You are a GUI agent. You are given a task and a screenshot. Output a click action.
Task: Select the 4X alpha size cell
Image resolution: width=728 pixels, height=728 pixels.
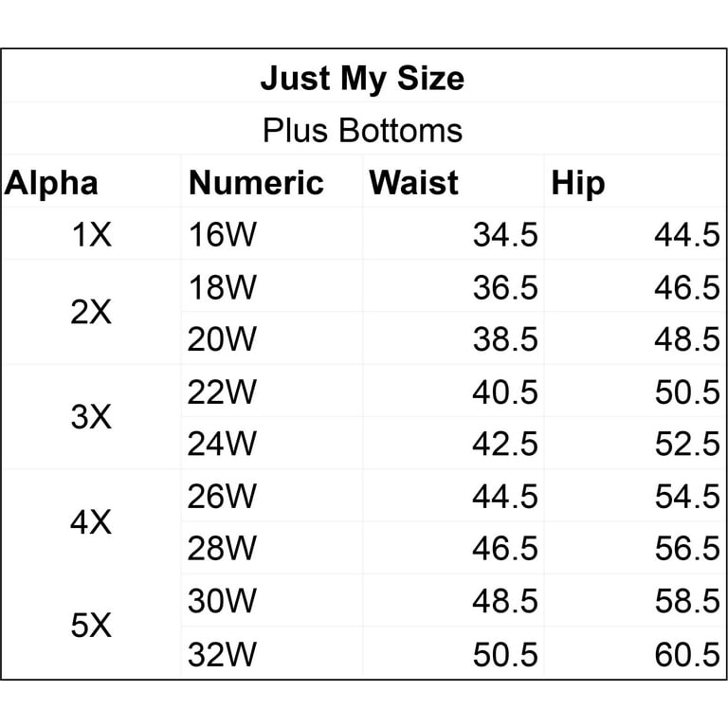click(x=91, y=522)
